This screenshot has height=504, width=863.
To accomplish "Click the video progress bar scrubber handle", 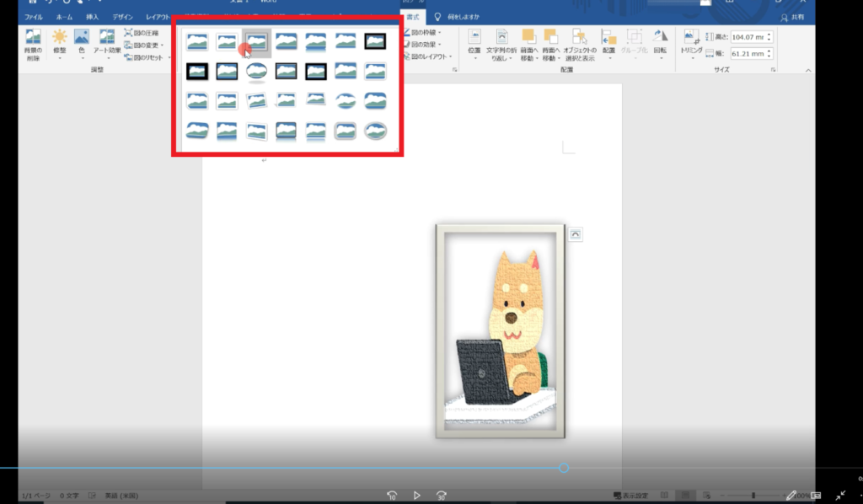I will point(564,468).
